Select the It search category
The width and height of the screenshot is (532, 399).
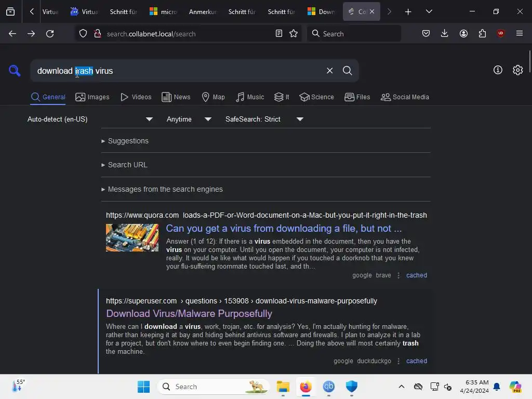point(282,97)
